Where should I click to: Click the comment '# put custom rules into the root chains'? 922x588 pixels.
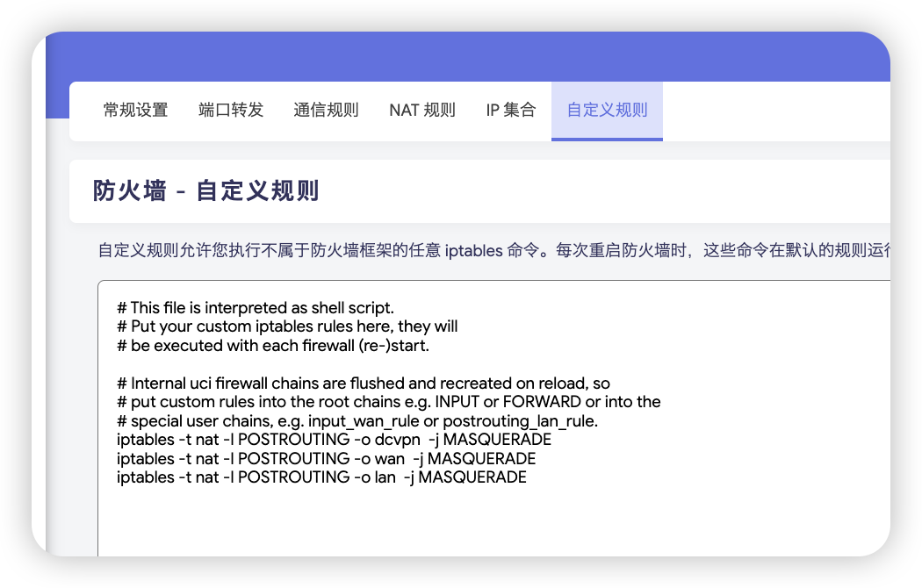[x=389, y=402]
